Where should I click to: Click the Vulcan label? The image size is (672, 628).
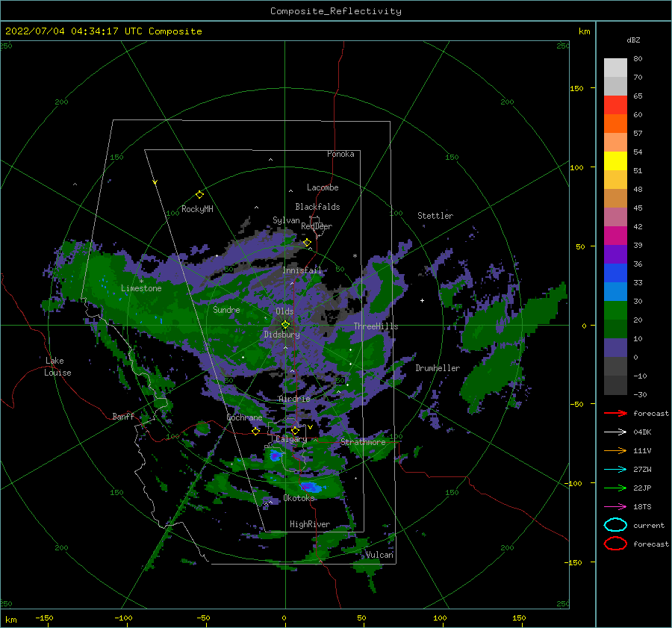pos(379,555)
